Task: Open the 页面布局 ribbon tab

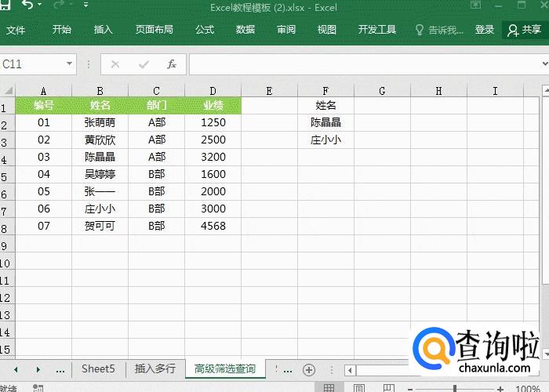Action: point(155,30)
